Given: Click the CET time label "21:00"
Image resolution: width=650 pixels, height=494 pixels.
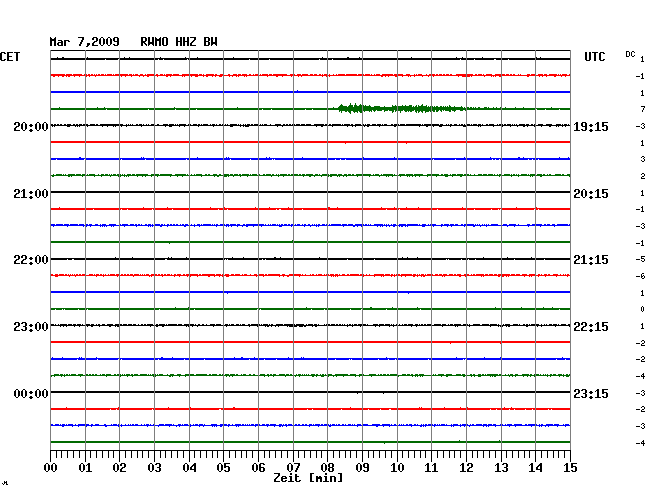Looking at the screenshot, I should [31, 194].
